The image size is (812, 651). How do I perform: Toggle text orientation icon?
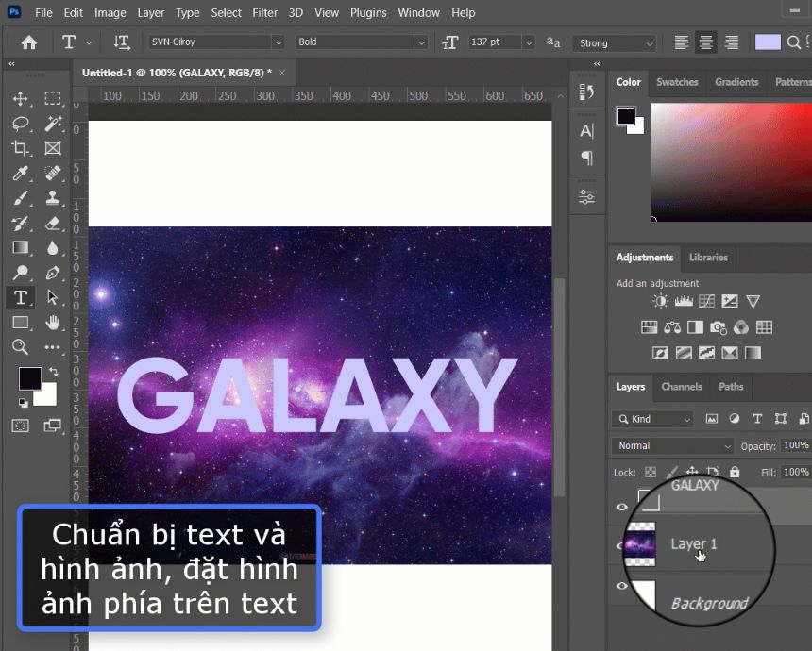[x=122, y=42]
